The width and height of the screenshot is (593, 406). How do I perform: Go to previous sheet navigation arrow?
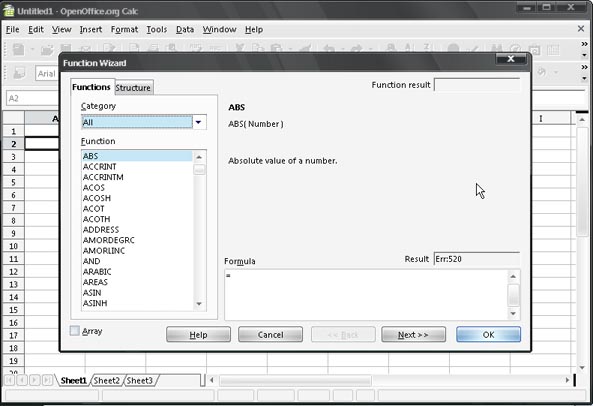(22, 380)
